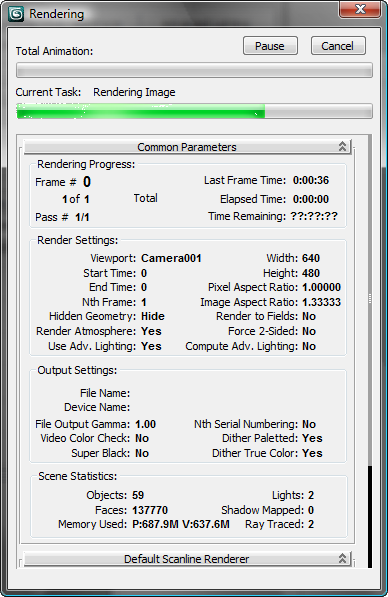Click the 3ds Max application icon in title bar

click(16, 14)
